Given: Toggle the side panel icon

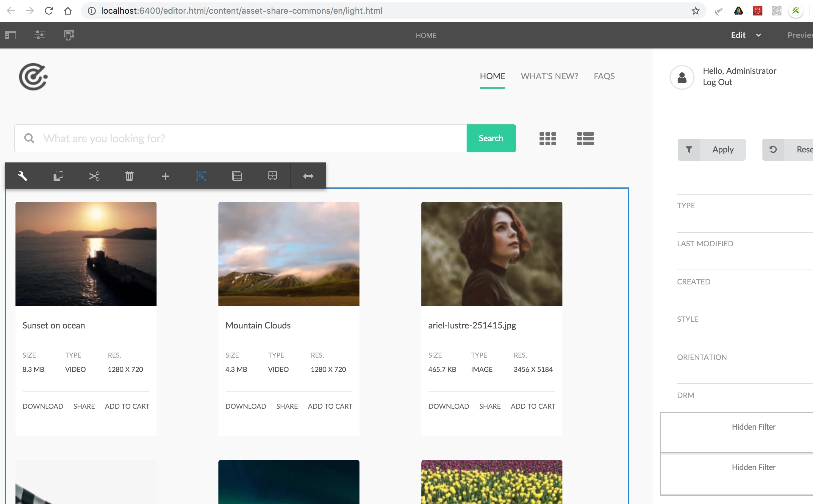Looking at the screenshot, I should pos(11,35).
